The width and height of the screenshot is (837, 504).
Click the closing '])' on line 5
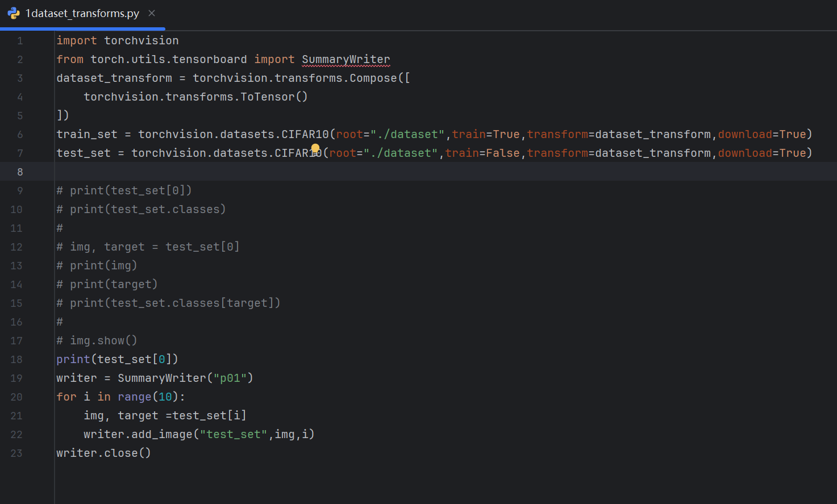(x=63, y=115)
